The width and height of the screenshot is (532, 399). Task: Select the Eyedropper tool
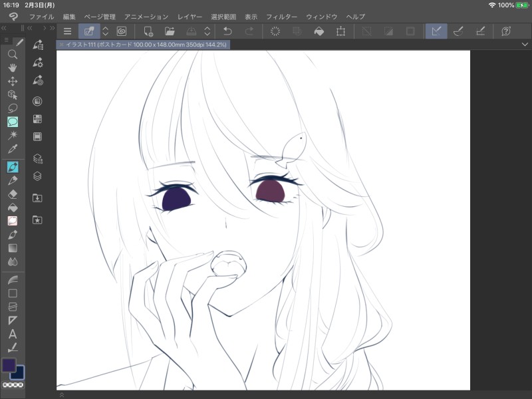pyautogui.click(x=13, y=149)
